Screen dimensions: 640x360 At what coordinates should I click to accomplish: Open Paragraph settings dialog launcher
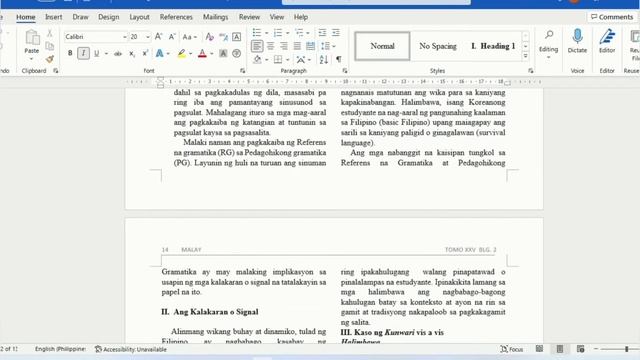(x=344, y=71)
